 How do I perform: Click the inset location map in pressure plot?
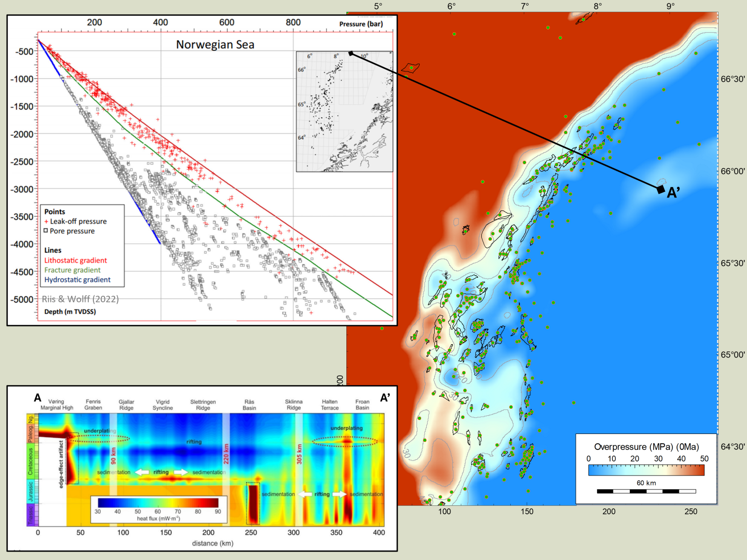[x=344, y=112]
